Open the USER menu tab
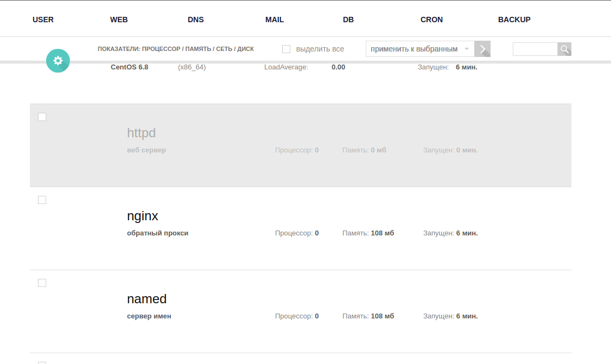The width and height of the screenshot is (611, 364). (43, 20)
